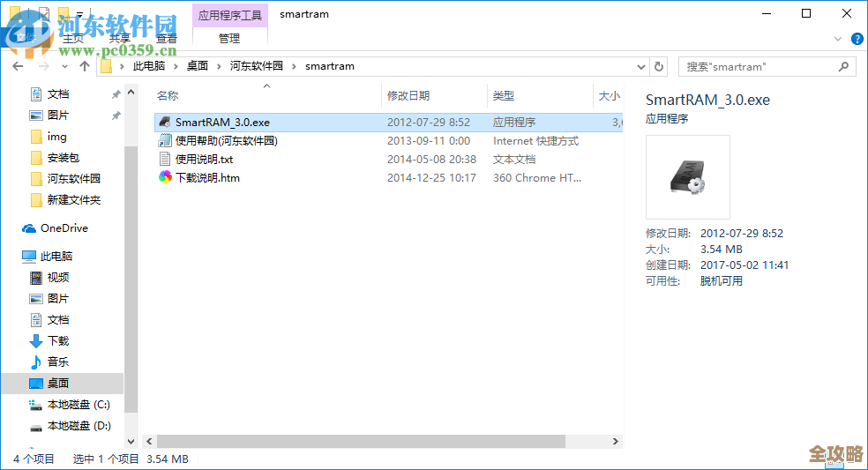
Task: Click the sidebar scrollbar down arrow
Action: (x=131, y=441)
